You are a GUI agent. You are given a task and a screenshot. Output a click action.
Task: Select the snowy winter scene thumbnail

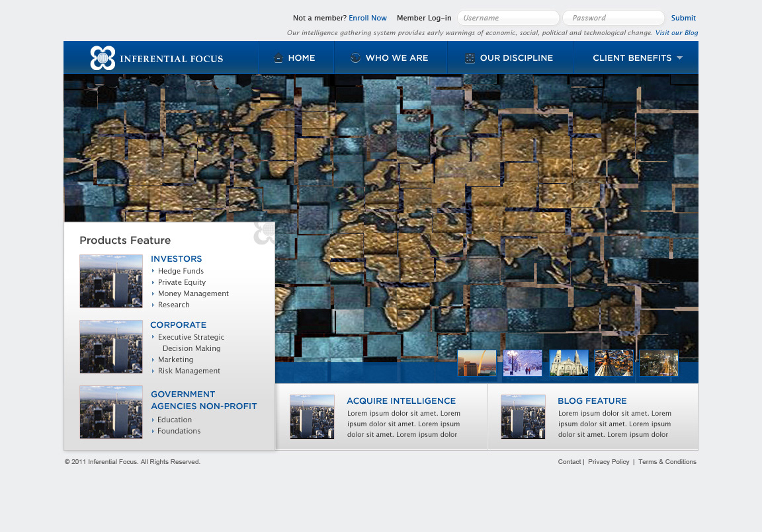click(523, 363)
